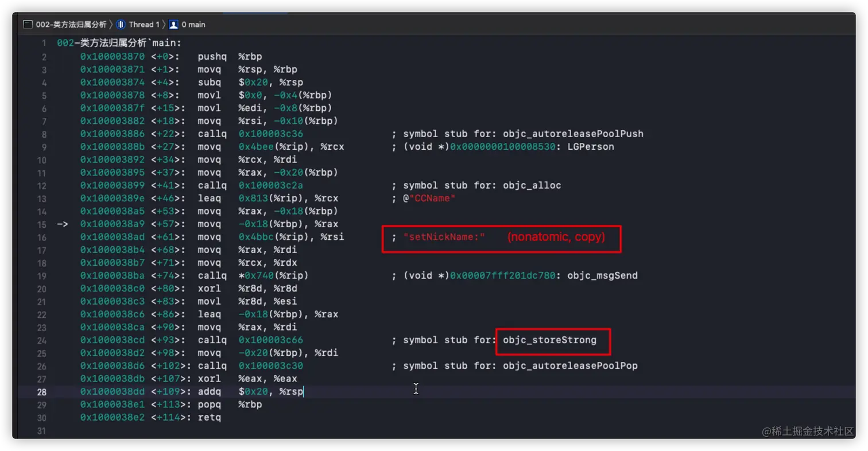Click the *0x740(%rip) operand on line 19
Viewport: 868px width, 451px height.
point(274,276)
